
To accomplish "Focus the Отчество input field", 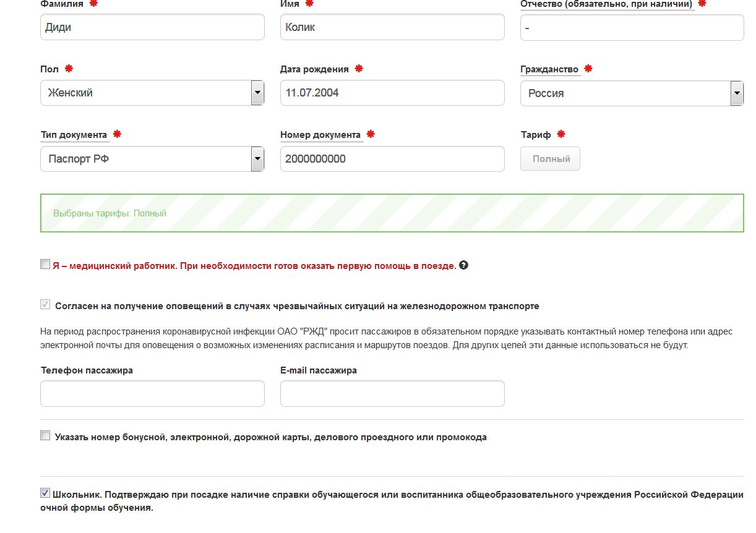I will tap(632, 28).
